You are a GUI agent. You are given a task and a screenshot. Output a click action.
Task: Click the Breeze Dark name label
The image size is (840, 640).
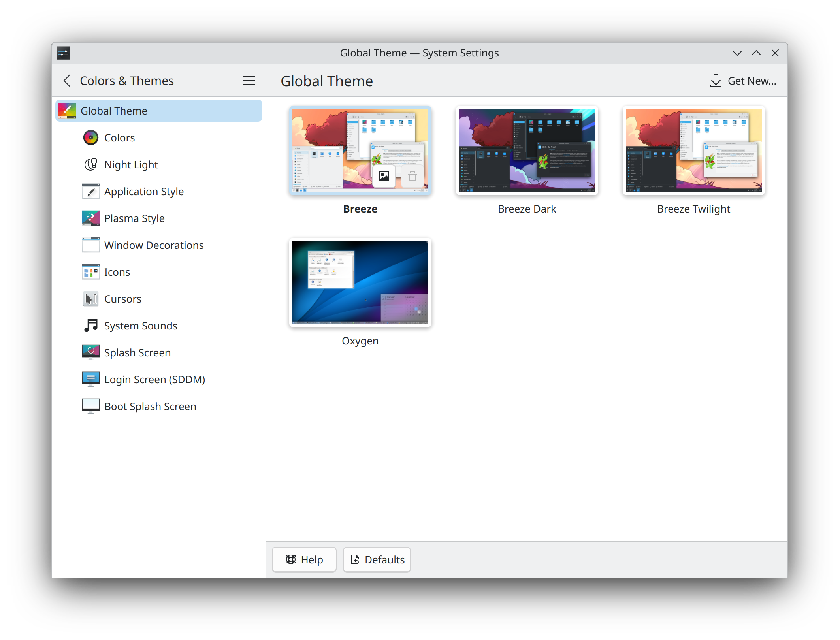point(527,209)
